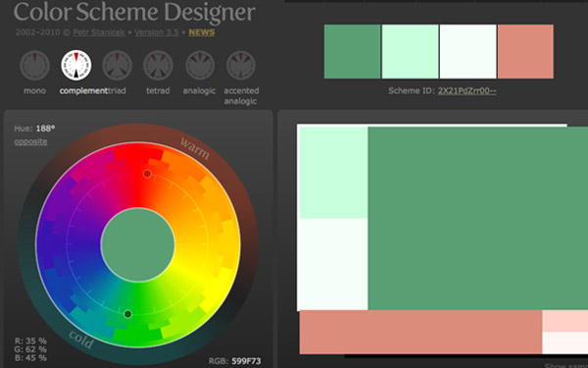
Task: Click the 'tetrad' label
Action: [x=158, y=91]
